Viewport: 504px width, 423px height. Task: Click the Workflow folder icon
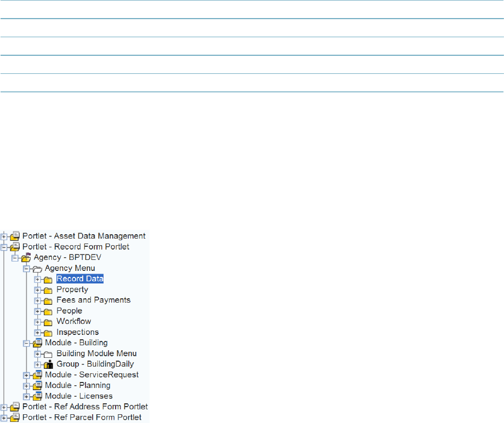coord(48,322)
